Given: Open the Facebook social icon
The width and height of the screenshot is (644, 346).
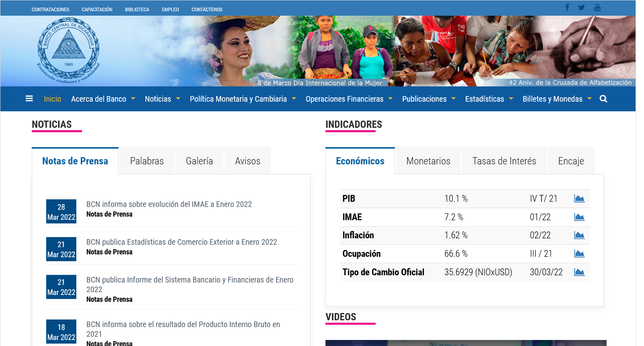Looking at the screenshot, I should pos(567,7).
